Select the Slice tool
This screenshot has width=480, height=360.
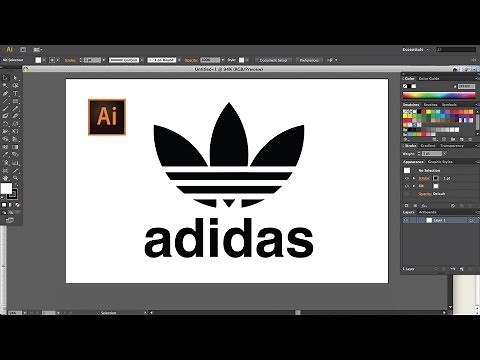click(x=15, y=170)
